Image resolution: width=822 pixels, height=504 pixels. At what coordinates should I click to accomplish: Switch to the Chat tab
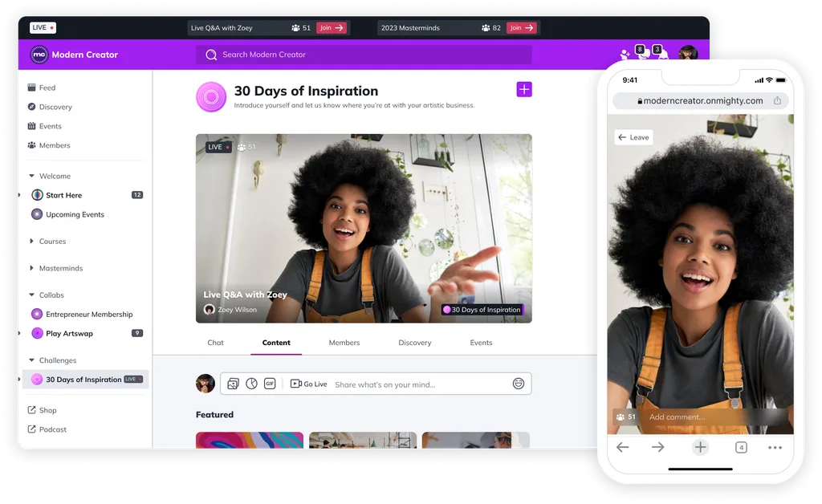click(215, 343)
